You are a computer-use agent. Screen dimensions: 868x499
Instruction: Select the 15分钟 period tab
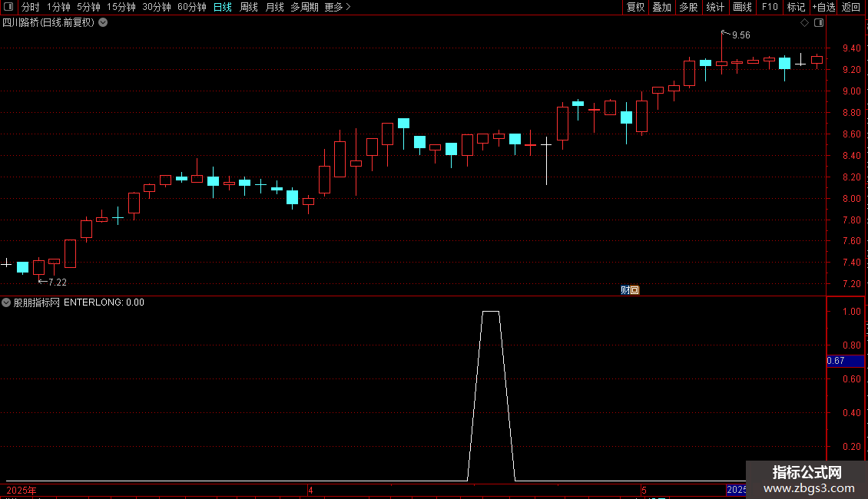pos(121,7)
